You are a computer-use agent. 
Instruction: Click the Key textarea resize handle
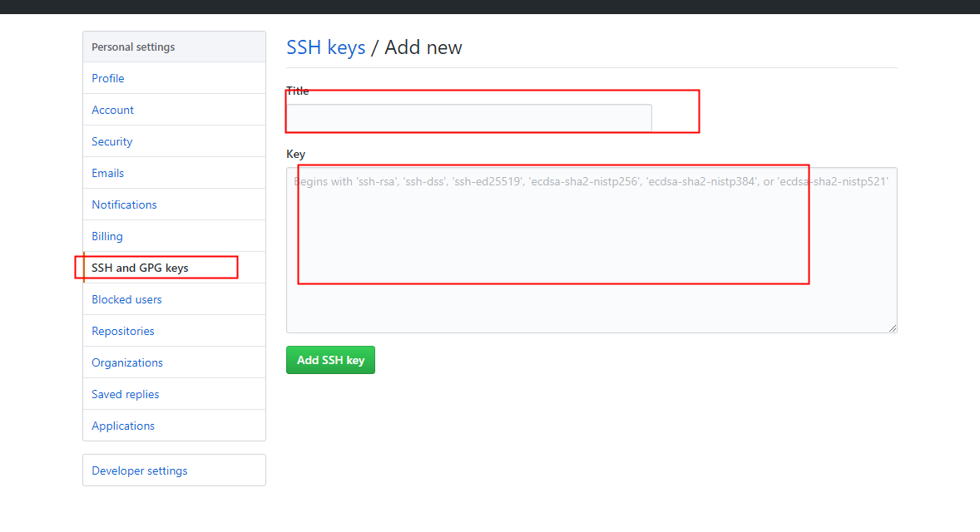893,328
